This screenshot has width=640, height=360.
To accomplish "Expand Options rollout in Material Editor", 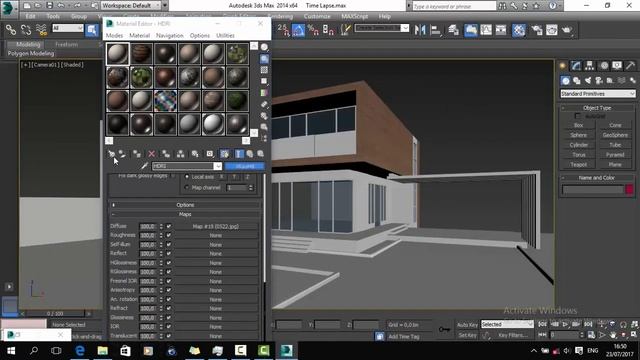I will pyautogui.click(x=185, y=205).
